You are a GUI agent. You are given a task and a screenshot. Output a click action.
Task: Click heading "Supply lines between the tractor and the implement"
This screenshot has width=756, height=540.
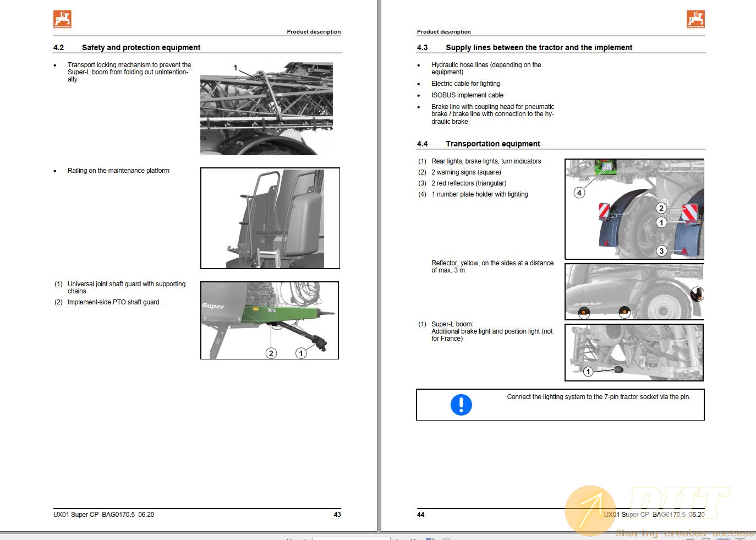539,47
